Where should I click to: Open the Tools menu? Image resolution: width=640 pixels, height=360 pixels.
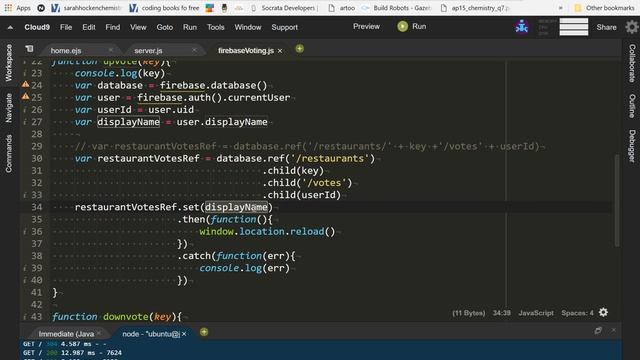pyautogui.click(x=216, y=27)
